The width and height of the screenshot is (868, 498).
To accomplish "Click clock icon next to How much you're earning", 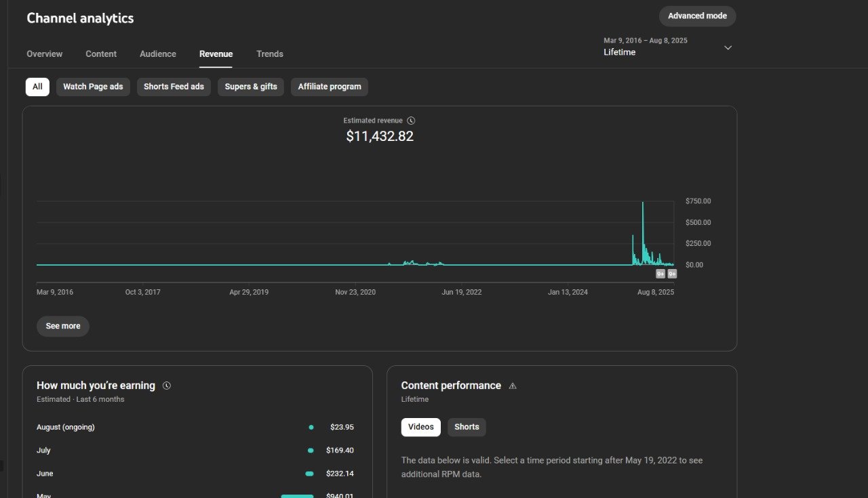I will (x=167, y=386).
